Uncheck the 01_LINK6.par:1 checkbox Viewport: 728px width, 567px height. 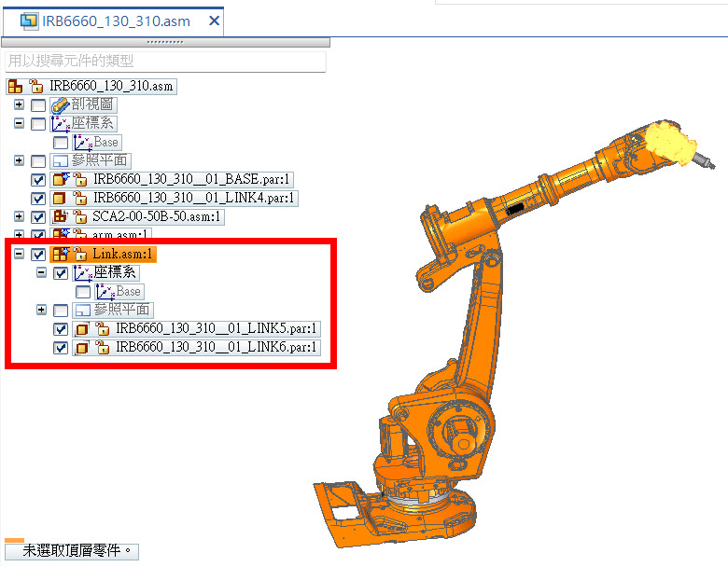point(61,348)
